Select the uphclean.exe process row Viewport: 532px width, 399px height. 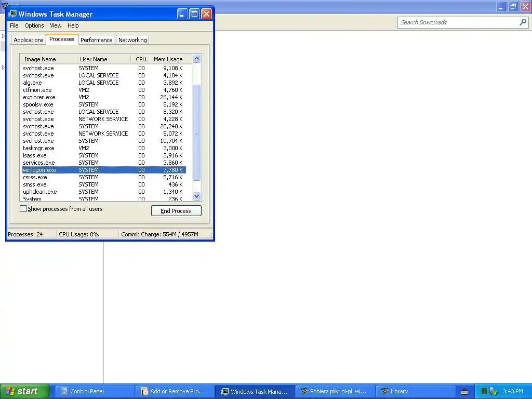(x=104, y=192)
